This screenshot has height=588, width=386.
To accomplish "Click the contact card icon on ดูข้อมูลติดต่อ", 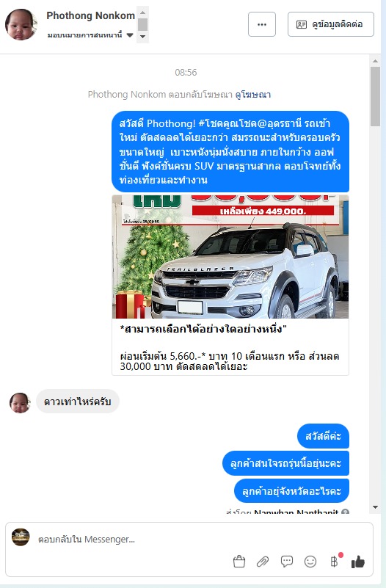I will pos(302,24).
